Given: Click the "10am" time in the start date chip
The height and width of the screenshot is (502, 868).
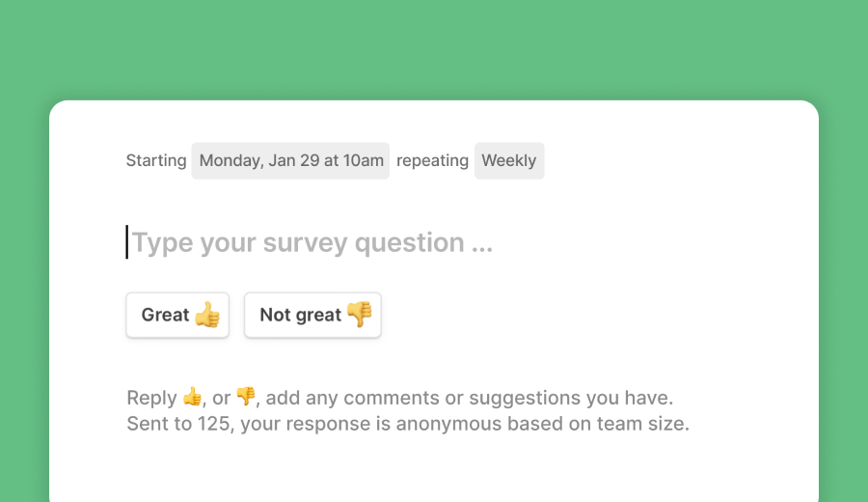Looking at the screenshot, I should click(x=364, y=161).
